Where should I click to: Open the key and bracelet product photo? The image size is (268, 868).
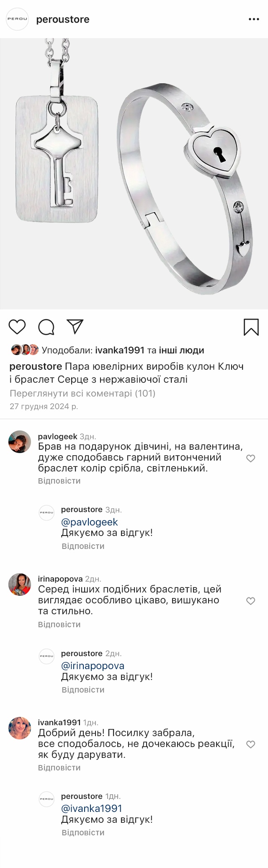134,174
